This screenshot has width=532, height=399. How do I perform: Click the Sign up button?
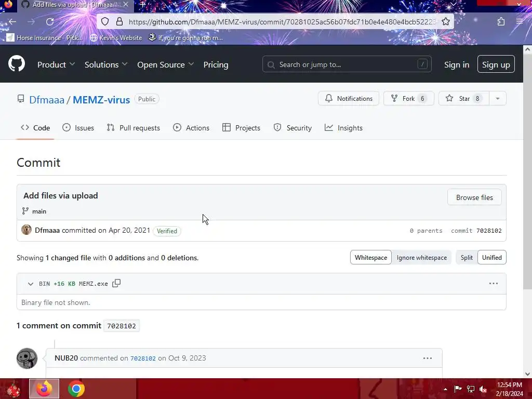pyautogui.click(x=496, y=64)
